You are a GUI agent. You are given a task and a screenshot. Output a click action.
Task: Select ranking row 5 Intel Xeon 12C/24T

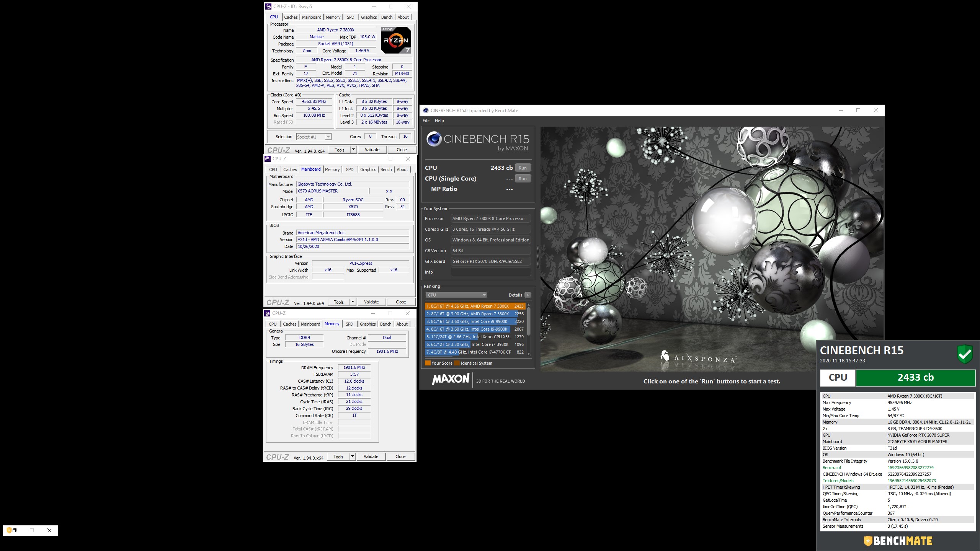475,337
